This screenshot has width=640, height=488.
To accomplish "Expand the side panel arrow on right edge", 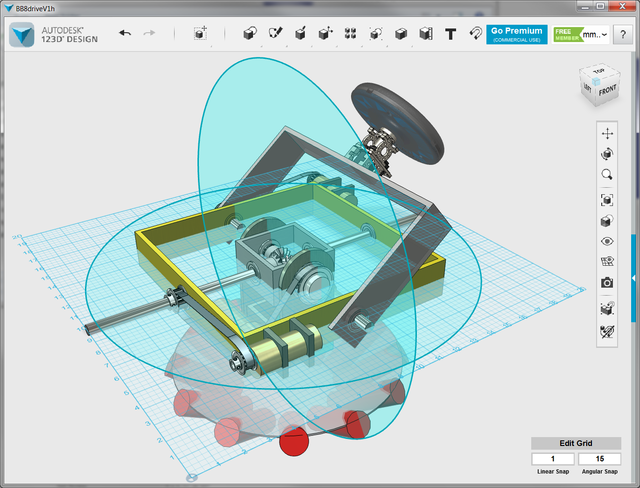I will click(x=633, y=278).
